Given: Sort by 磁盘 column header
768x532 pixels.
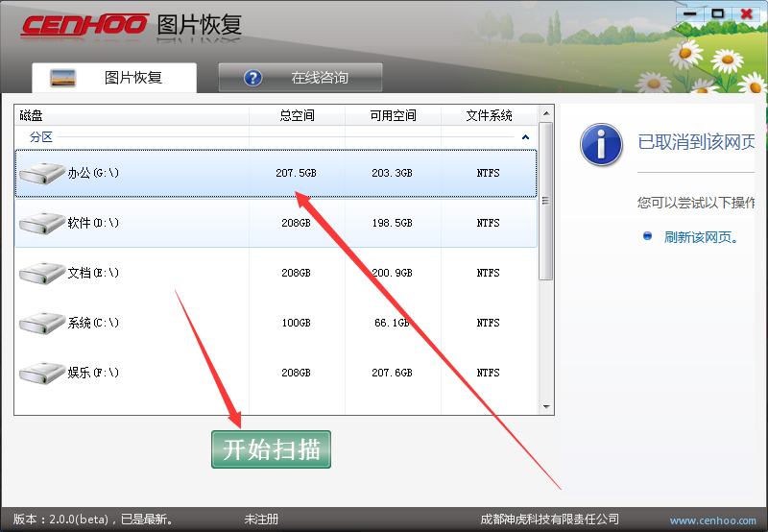Looking at the screenshot, I should pyautogui.click(x=132, y=115).
